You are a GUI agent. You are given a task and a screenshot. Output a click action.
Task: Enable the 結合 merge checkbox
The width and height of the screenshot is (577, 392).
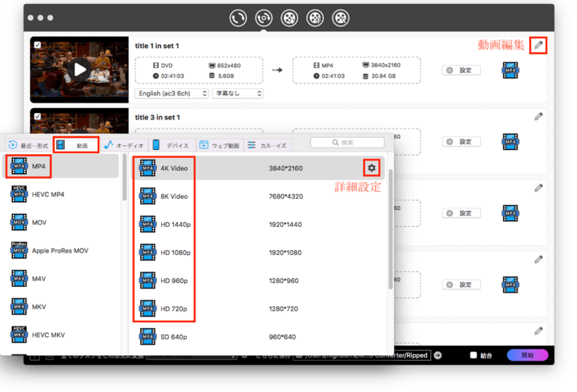(474, 355)
